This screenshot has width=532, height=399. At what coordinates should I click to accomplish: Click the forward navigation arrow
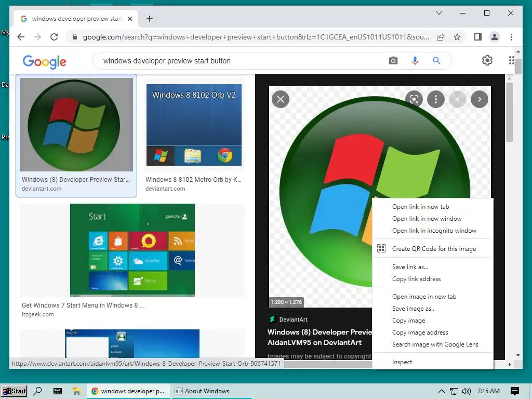coord(37,37)
